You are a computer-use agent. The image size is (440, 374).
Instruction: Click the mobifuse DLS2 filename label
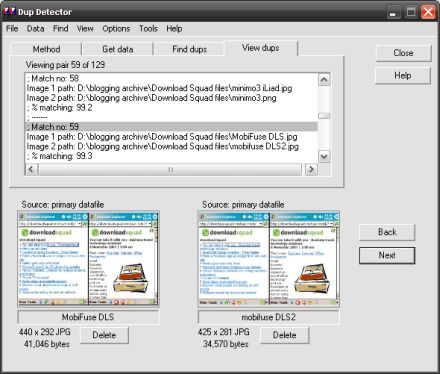(268, 317)
